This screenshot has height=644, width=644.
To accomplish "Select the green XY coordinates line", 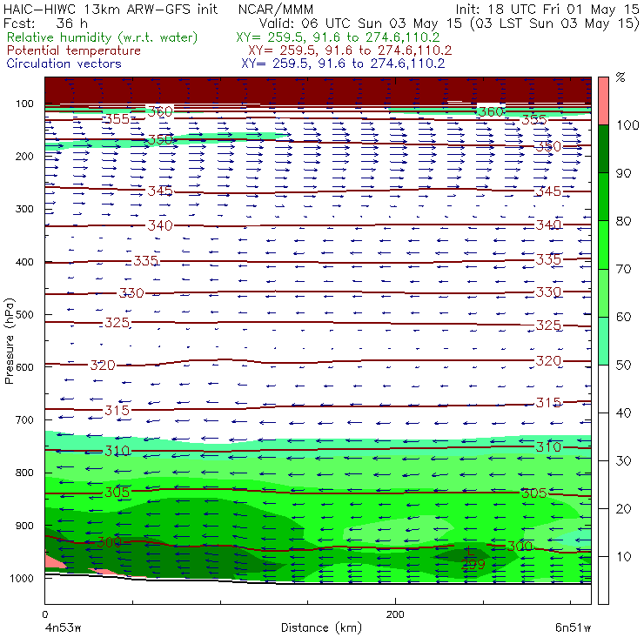I will [x=338, y=37].
